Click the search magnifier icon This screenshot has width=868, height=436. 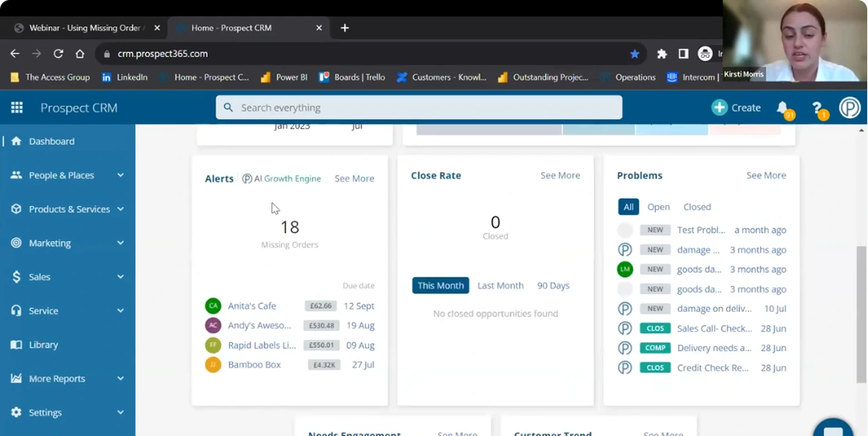click(x=228, y=107)
